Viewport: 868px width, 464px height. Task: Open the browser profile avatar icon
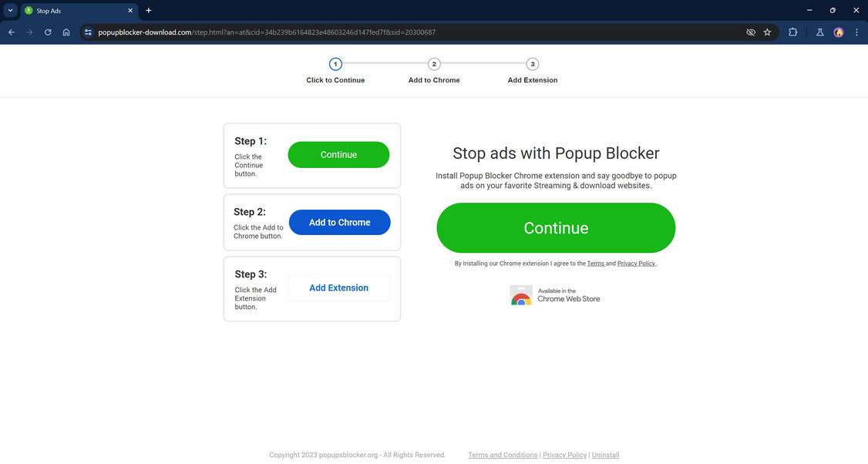839,32
